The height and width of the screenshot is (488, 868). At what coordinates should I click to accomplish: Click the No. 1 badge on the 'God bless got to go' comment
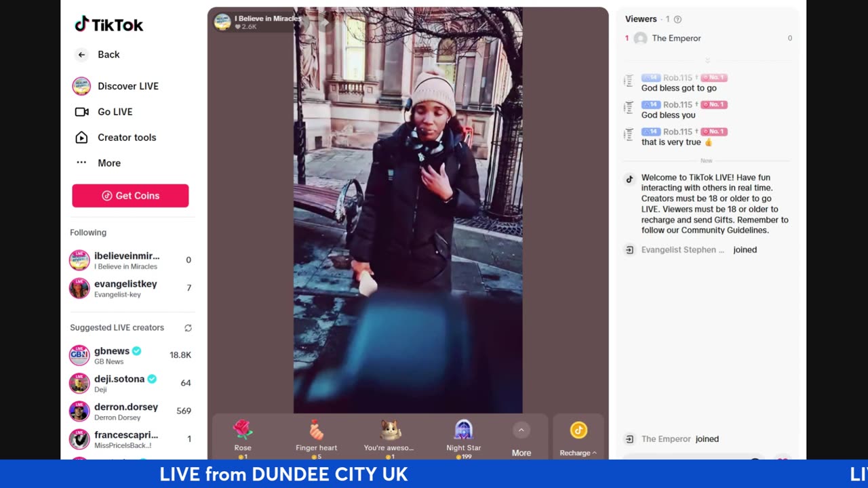[x=714, y=78]
